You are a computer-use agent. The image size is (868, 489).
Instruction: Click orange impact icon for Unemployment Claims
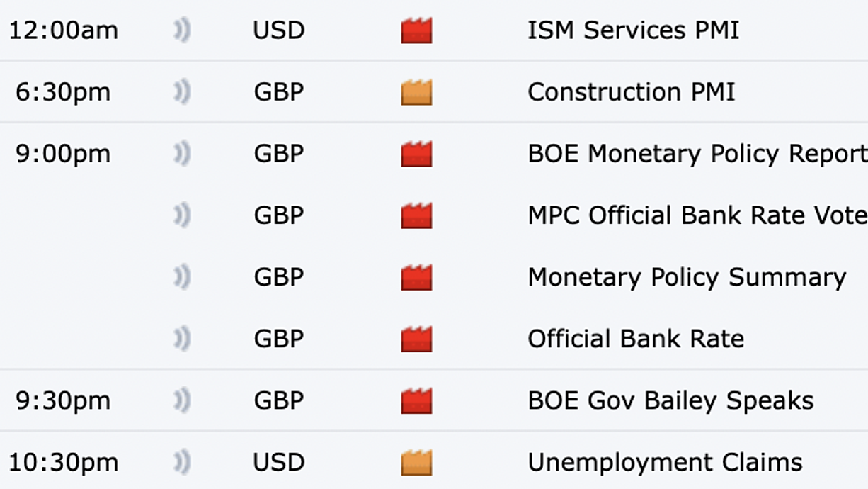[x=416, y=463]
